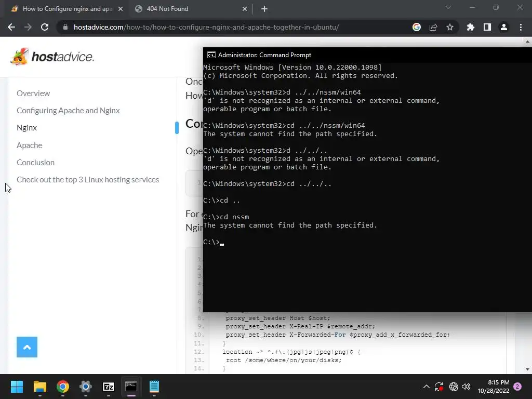Open the Notepad icon in the taskbar

pos(154,386)
